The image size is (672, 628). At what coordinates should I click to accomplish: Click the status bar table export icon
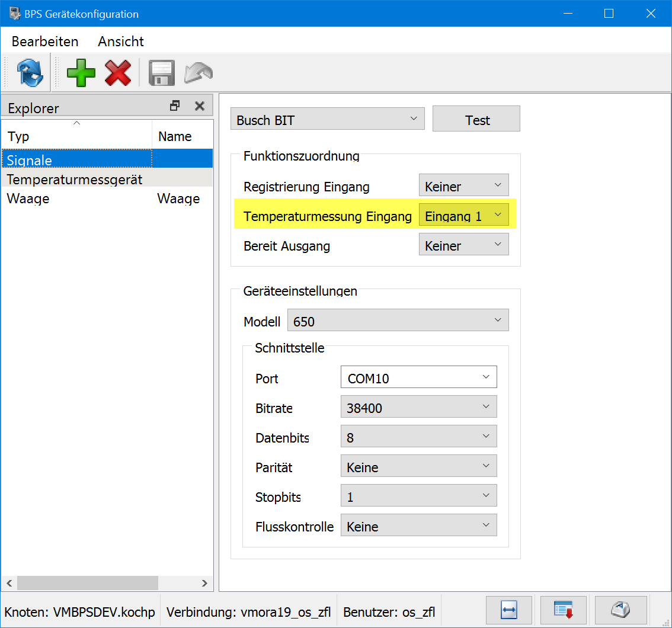click(562, 609)
